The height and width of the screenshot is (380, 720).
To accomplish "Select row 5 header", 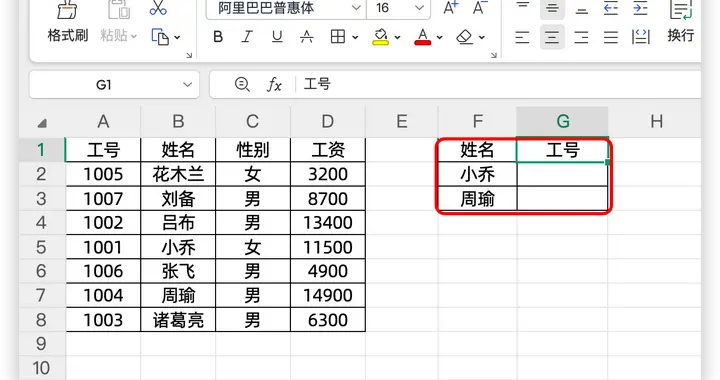I will coord(42,247).
